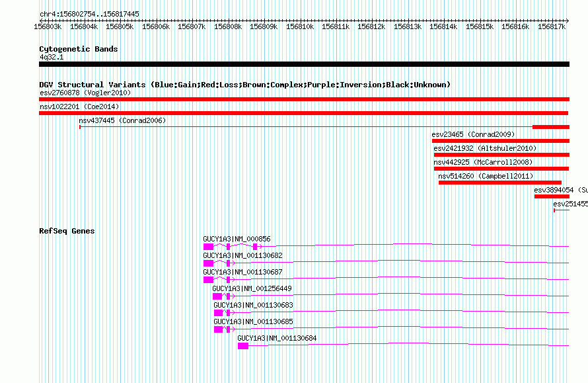588x383 pixels.
Task: Click the 156810k ruler tick label
Action: [300, 26]
